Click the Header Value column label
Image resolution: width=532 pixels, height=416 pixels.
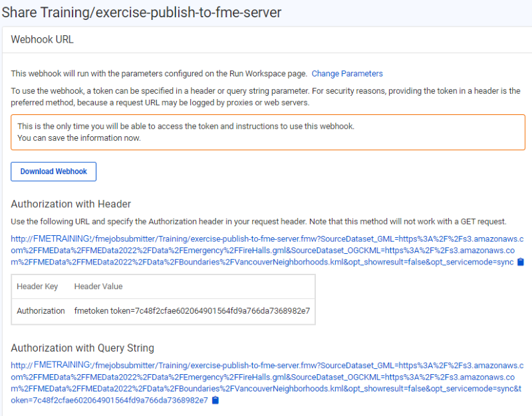[x=98, y=286]
